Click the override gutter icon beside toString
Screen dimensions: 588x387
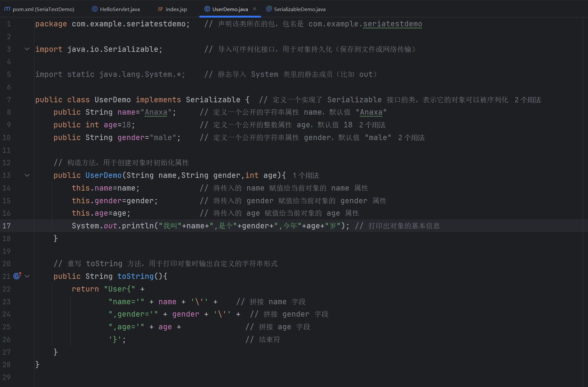point(17,276)
